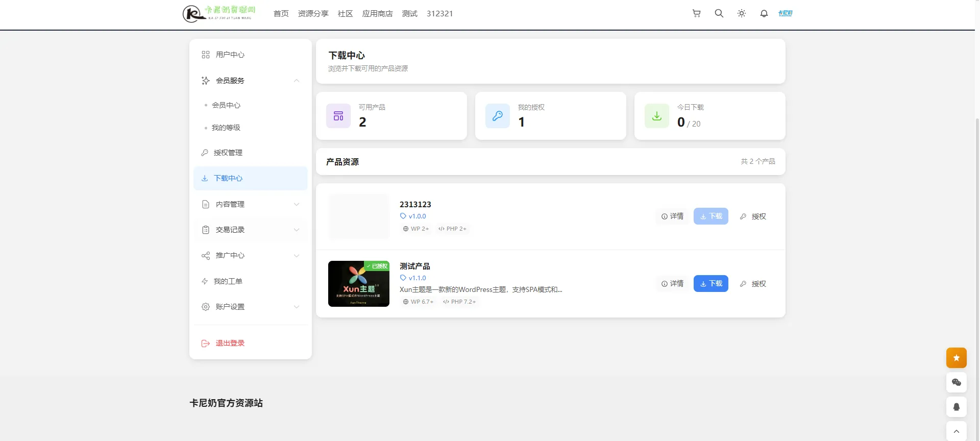The width and height of the screenshot is (980, 441).
Task: Click 退出登录 to log out
Action: pos(230,343)
